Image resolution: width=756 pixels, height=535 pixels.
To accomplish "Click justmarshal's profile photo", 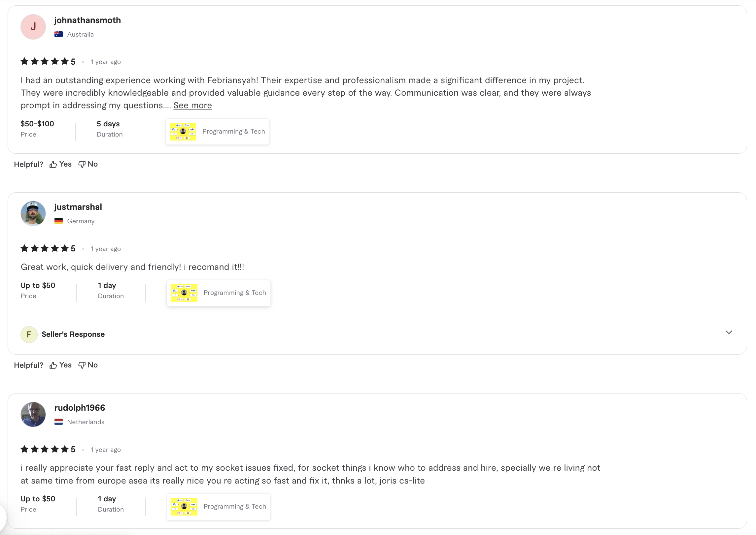I will tap(33, 213).
